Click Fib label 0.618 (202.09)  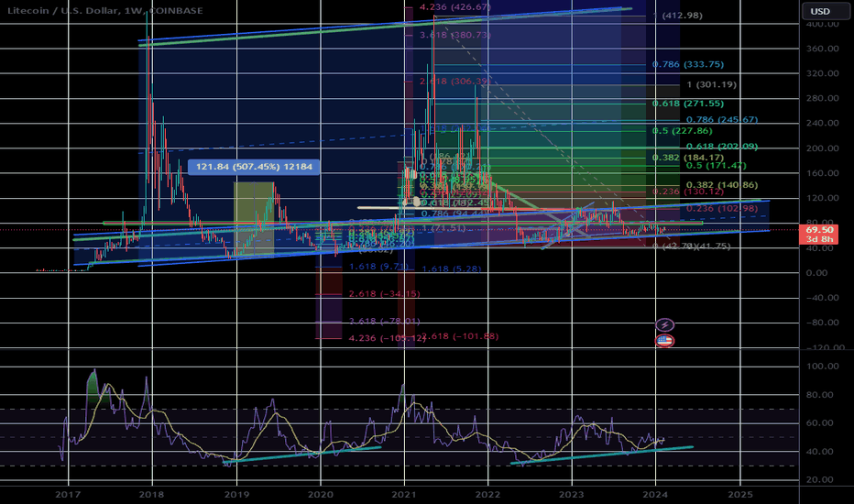722,146
